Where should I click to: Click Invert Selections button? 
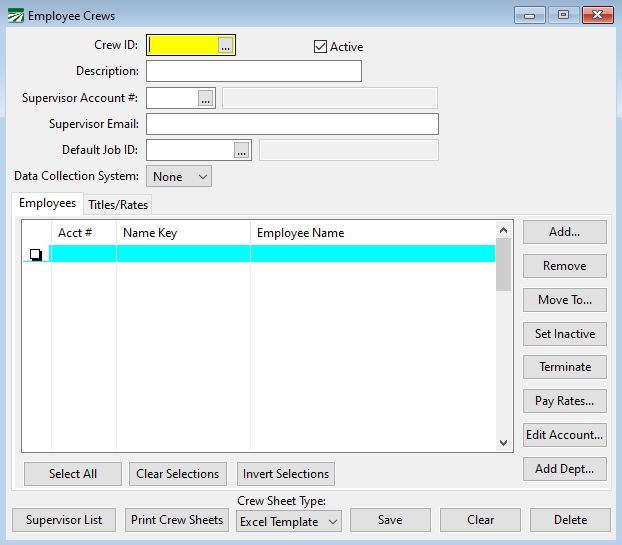pyautogui.click(x=286, y=474)
